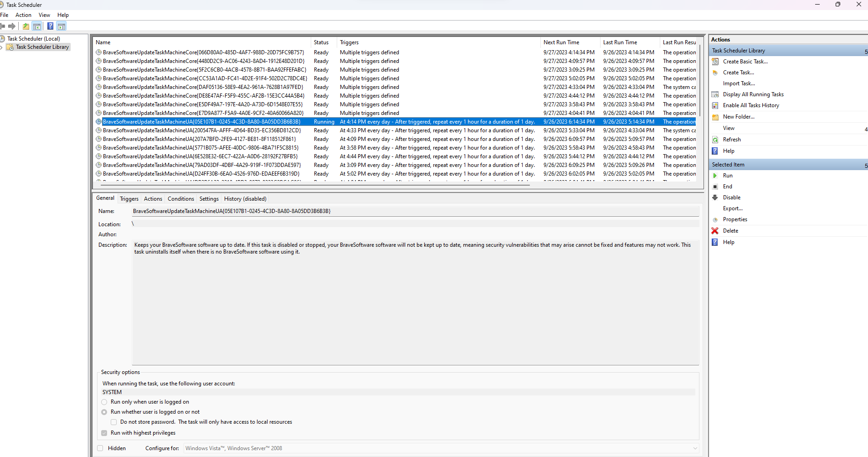Select Run only when user is logged on

(x=104, y=402)
